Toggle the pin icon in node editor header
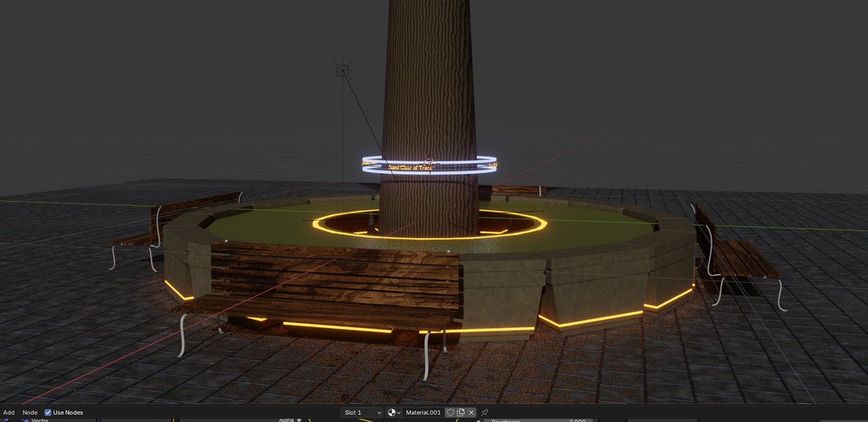The height and width of the screenshot is (422, 868). (485, 413)
